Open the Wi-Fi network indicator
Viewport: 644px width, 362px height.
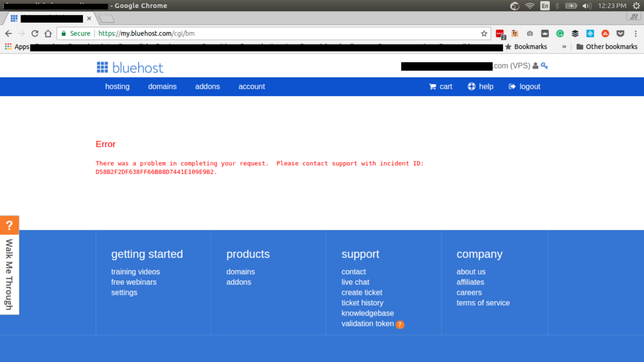(x=530, y=6)
